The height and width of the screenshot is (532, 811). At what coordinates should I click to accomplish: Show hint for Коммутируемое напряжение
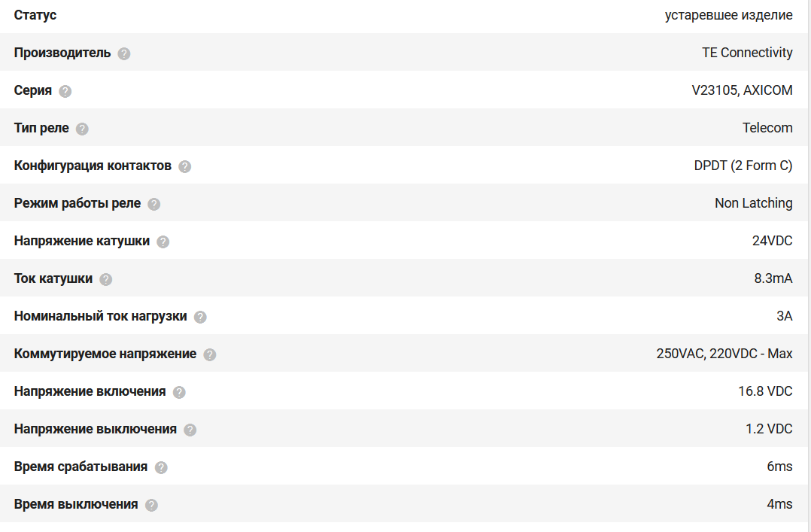210,354
